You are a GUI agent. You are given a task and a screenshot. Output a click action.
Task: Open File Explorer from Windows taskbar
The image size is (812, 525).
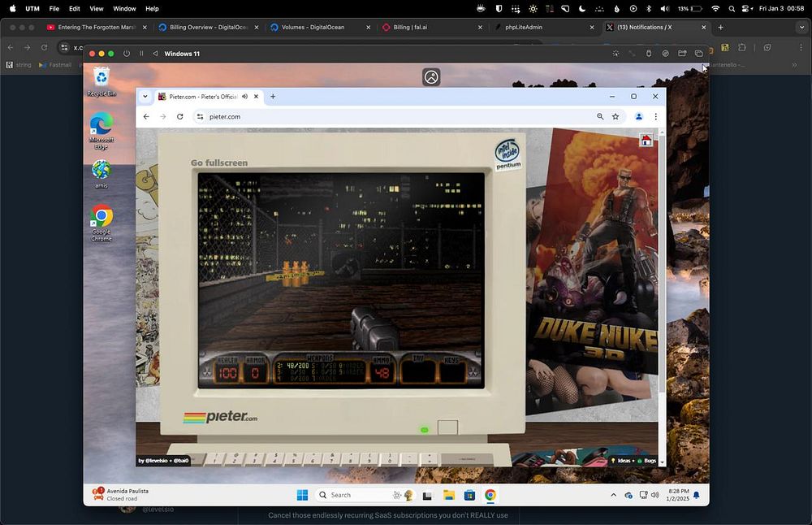448,496
